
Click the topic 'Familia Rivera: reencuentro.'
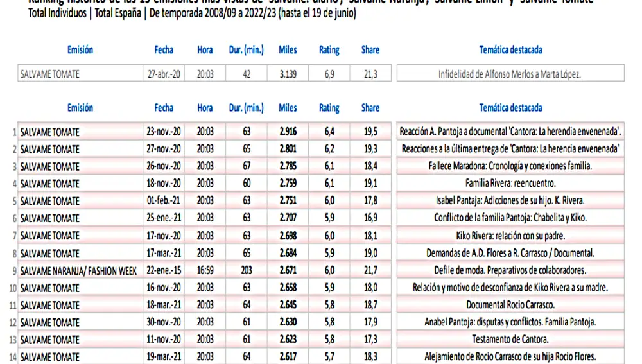click(510, 183)
